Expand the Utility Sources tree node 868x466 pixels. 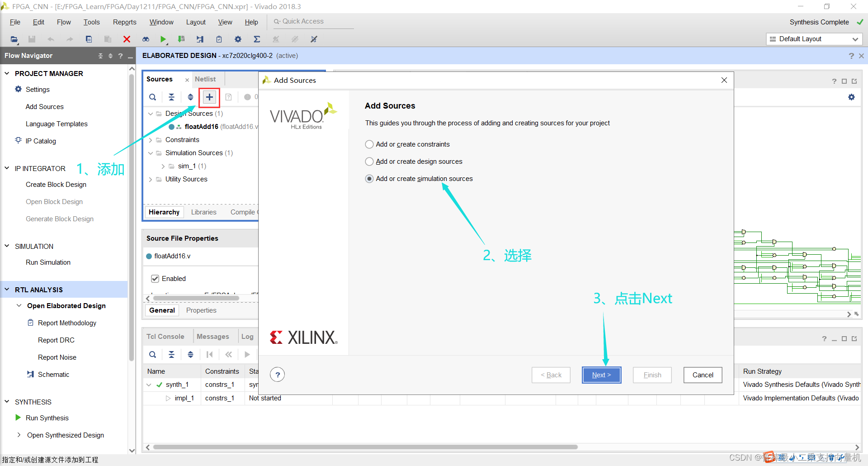pyautogui.click(x=151, y=179)
